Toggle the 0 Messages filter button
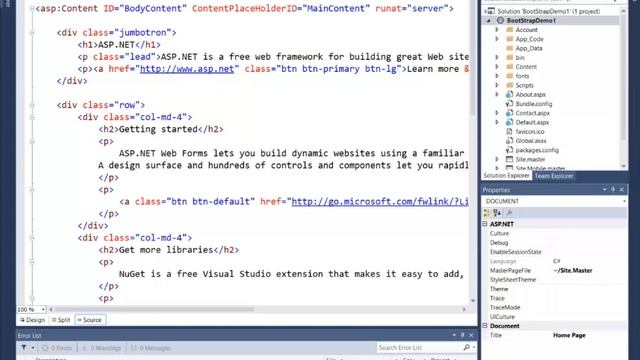 coord(151,348)
